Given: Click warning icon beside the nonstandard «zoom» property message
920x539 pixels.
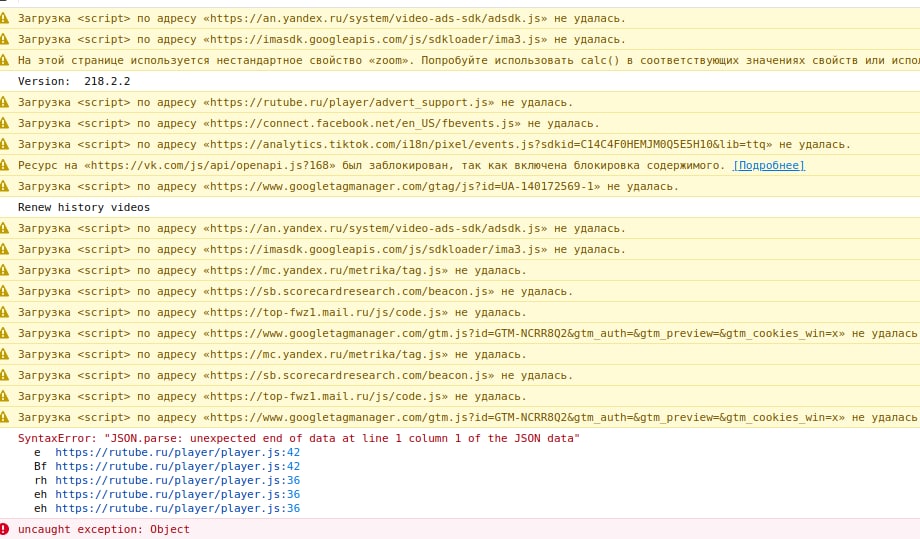Looking at the screenshot, I should [x=4, y=60].
